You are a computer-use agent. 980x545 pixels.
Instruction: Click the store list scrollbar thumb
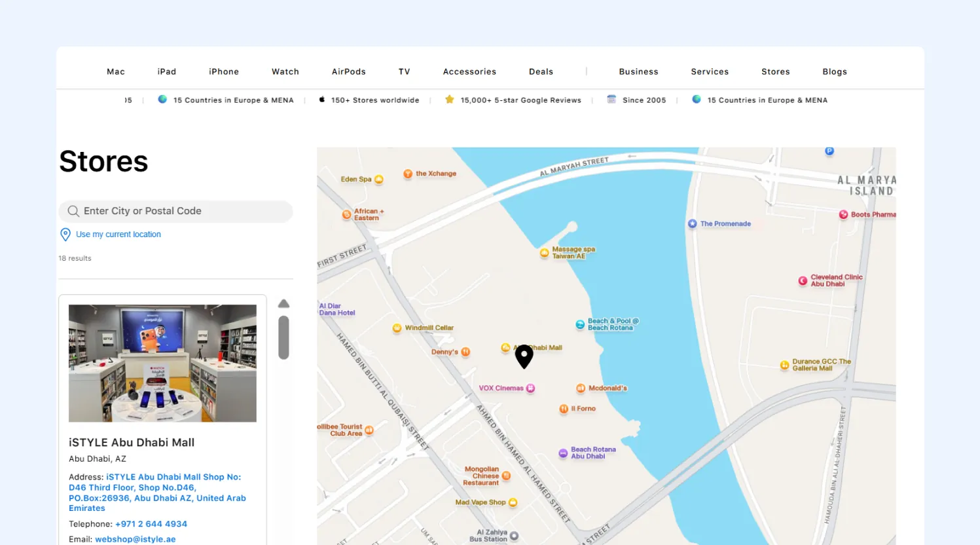tap(283, 337)
